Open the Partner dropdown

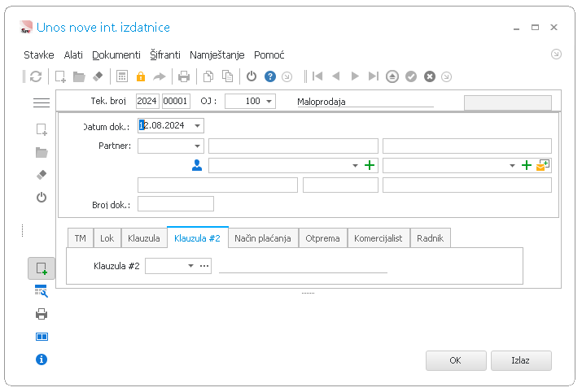[198, 146]
